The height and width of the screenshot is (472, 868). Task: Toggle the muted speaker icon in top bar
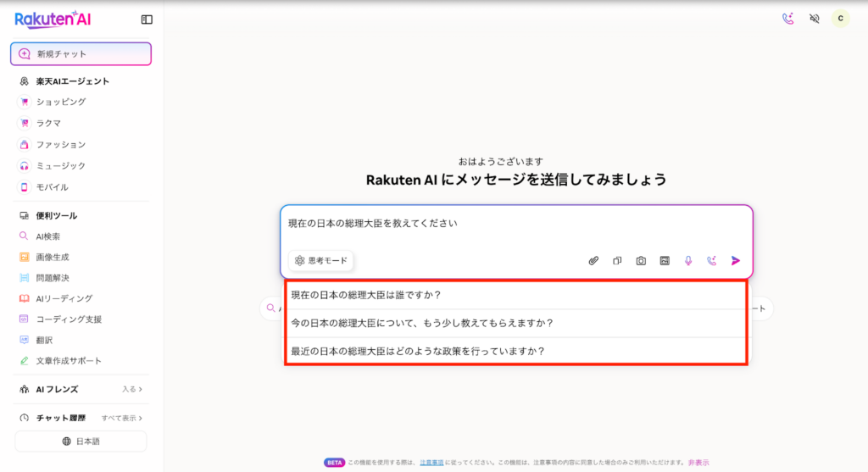(x=815, y=19)
